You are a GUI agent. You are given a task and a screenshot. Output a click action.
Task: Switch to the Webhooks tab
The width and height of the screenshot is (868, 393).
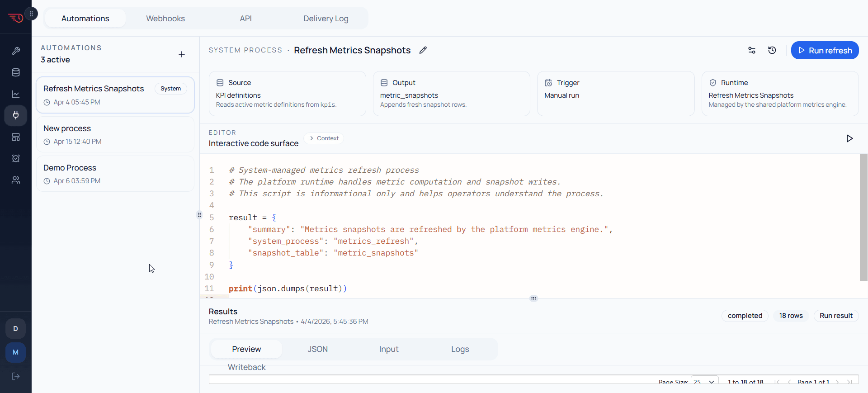pos(165,19)
